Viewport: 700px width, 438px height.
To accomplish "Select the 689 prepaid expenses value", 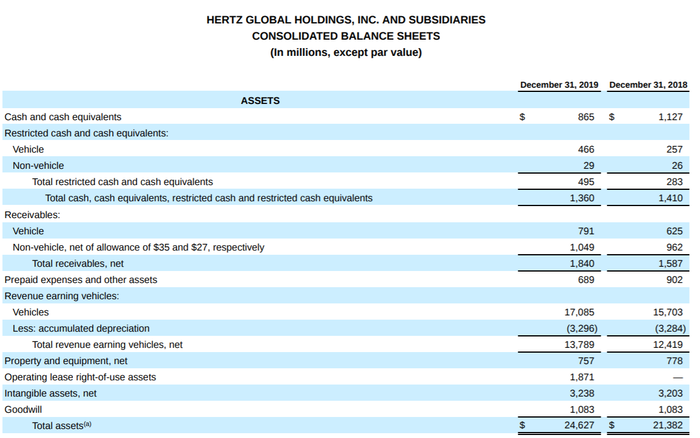I will tap(586, 280).
